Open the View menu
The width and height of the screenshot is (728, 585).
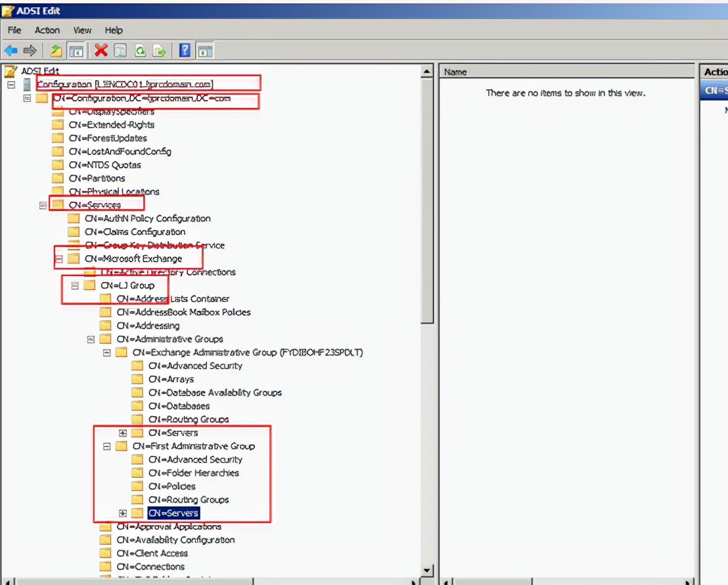coord(82,30)
